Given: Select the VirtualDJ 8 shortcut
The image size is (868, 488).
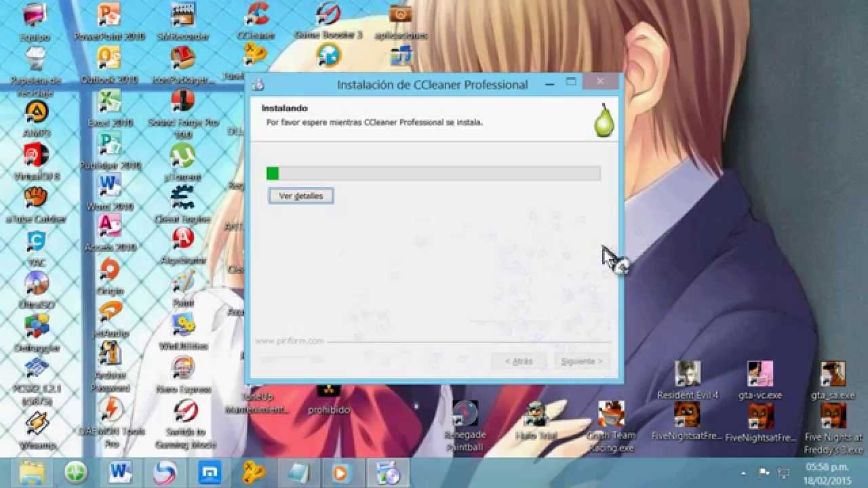Looking at the screenshot, I should 37,163.
